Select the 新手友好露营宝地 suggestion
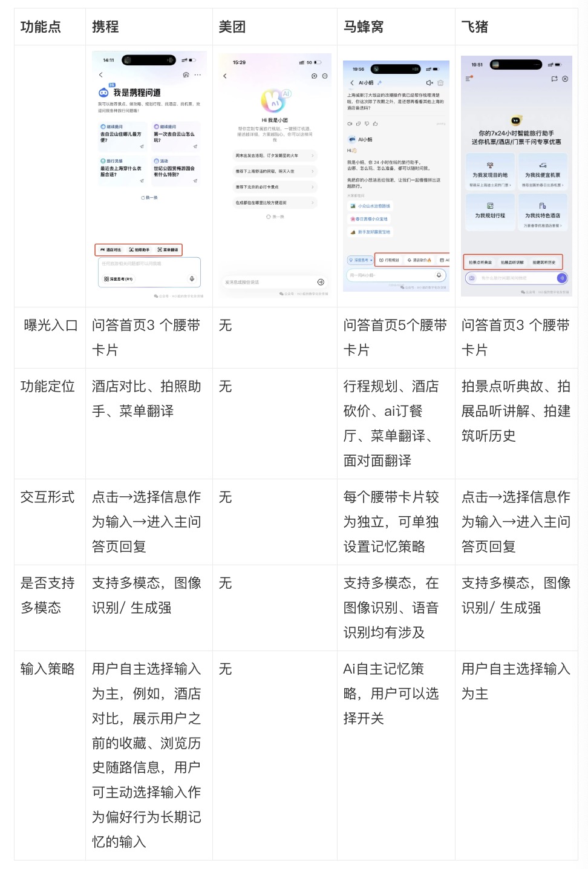Viewport: 588px width, 869px height. pyautogui.click(x=370, y=232)
